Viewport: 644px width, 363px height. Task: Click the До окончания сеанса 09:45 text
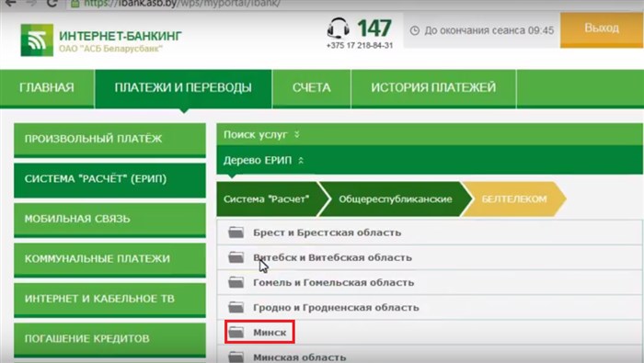[x=489, y=30]
